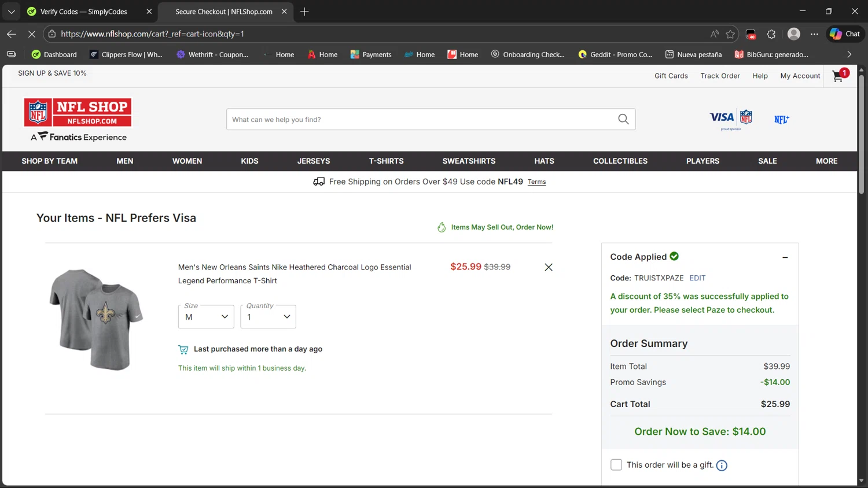
Task: Open More menu
Action: (x=826, y=161)
